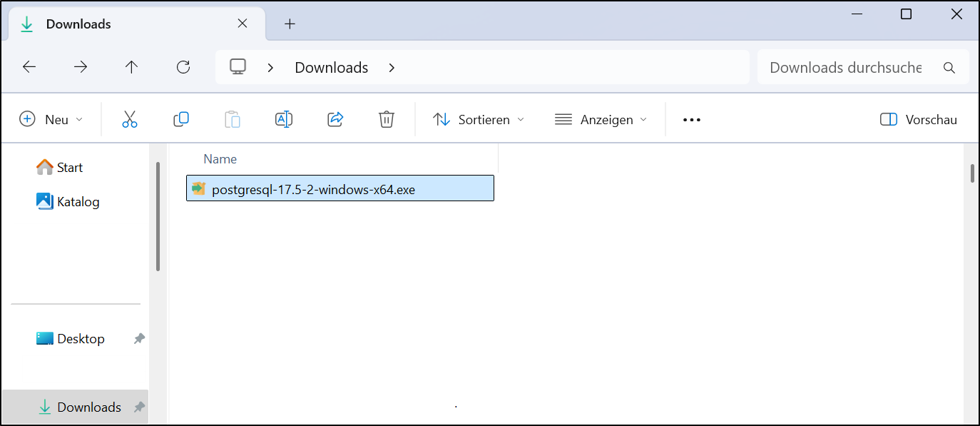980x426 pixels.
Task: Click the Paste clipboard icon
Action: pos(233,119)
